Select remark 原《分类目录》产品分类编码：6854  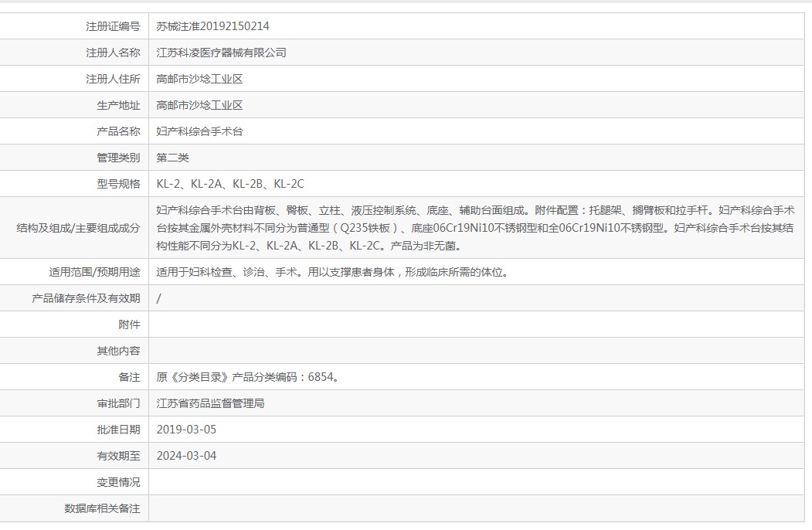pos(247,377)
